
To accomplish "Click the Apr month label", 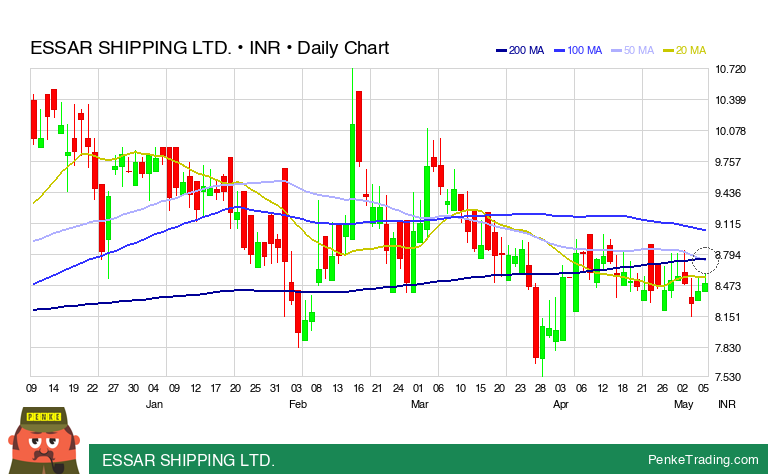I will tap(561, 404).
